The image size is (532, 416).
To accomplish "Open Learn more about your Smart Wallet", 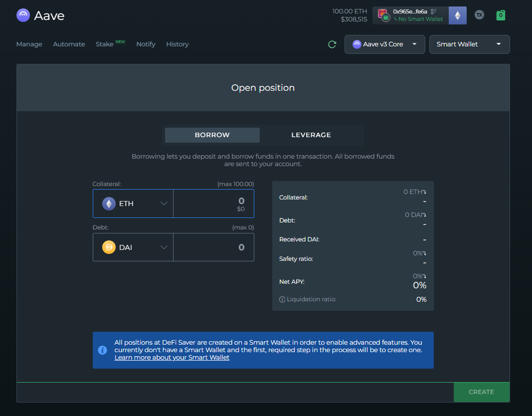I will tap(172, 358).
